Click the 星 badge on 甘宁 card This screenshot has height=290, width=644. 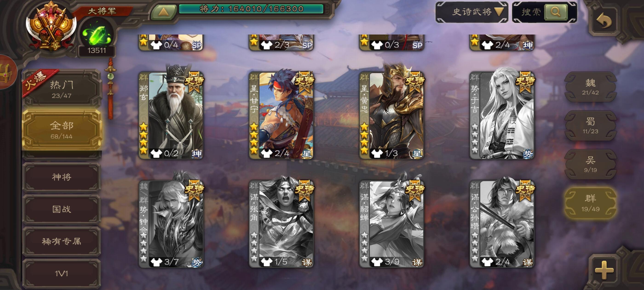307,153
